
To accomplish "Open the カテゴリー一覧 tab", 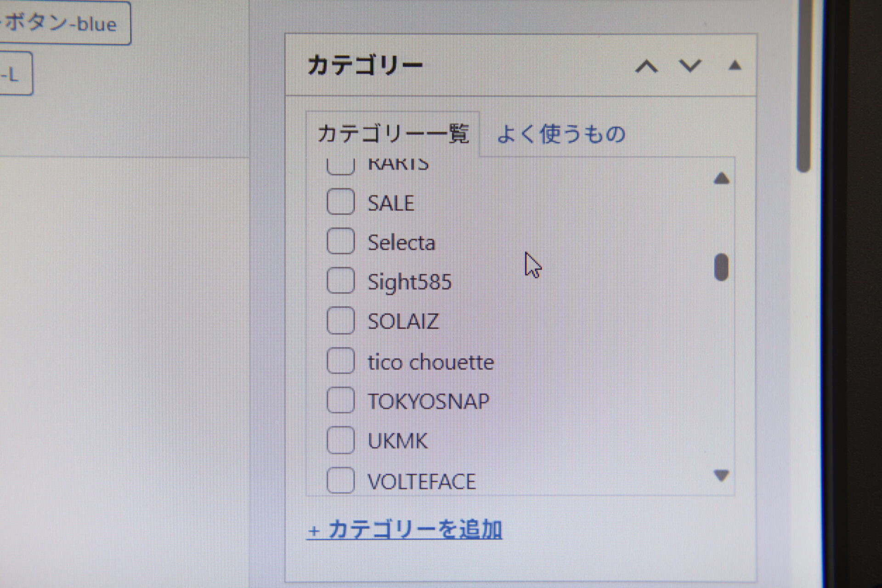I will pyautogui.click(x=393, y=134).
